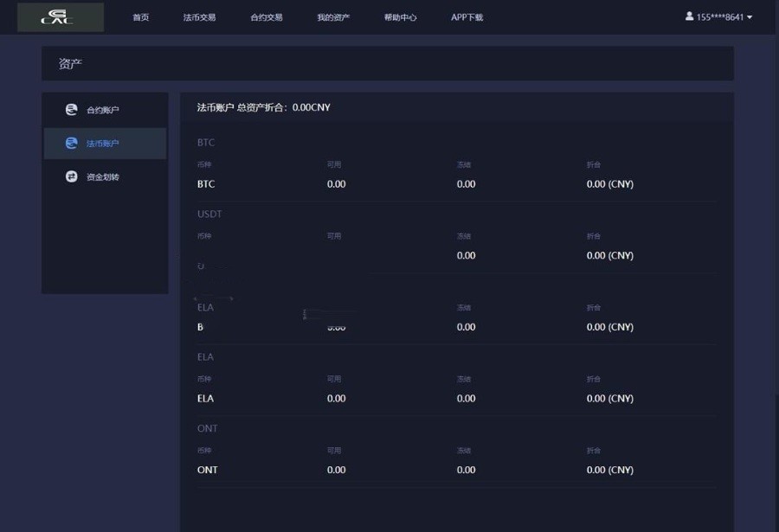This screenshot has height=532, width=779.
Task: Go to 首页 in the top navigation
Action: [x=140, y=17]
